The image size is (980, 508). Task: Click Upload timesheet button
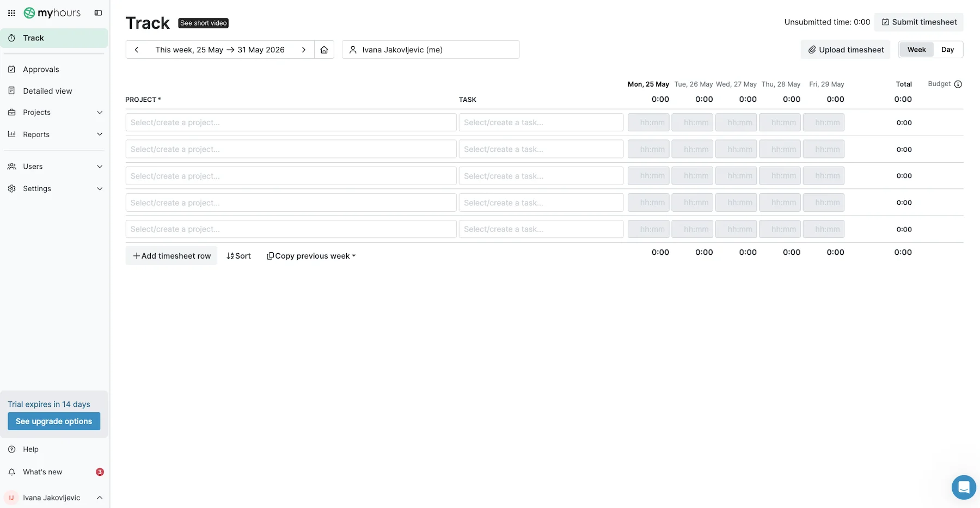(x=846, y=50)
